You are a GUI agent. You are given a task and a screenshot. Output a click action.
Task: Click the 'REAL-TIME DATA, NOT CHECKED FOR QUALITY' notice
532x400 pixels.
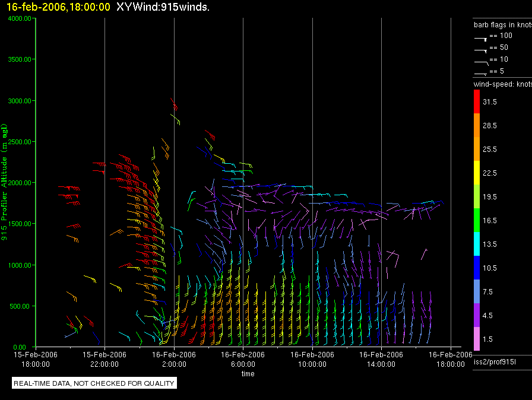(94, 383)
